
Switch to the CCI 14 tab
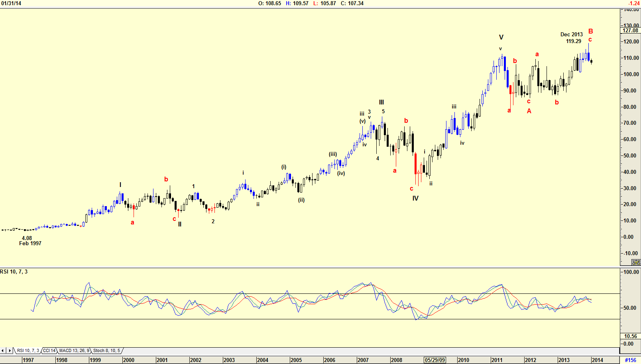49,350
